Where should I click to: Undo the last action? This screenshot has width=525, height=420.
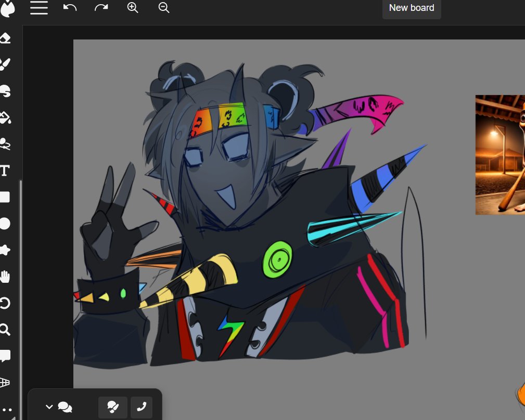[70, 7]
